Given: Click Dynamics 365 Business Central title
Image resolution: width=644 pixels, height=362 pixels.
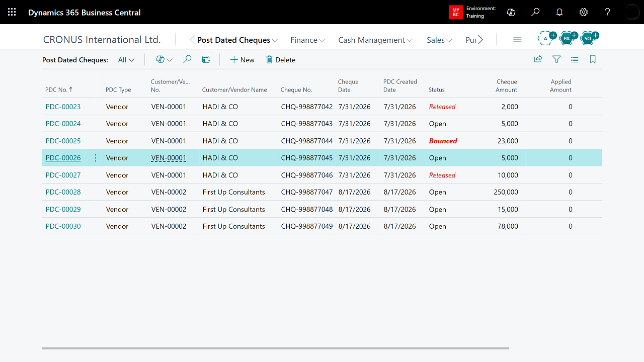Looking at the screenshot, I should click(x=85, y=12).
